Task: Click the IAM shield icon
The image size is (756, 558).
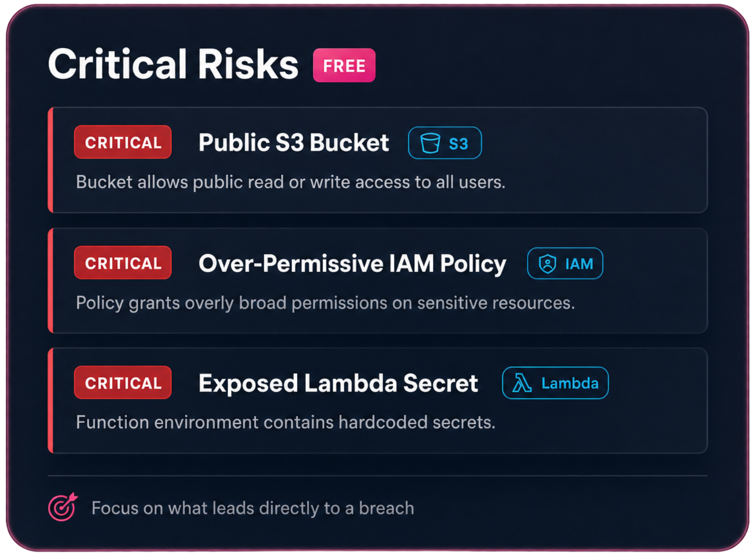Action: click(x=548, y=263)
